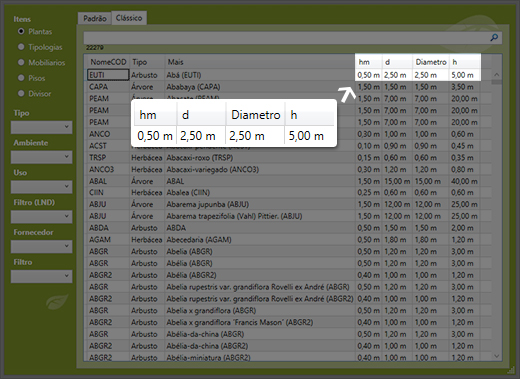
Task: Click inside the search text field
Action: coord(287,38)
